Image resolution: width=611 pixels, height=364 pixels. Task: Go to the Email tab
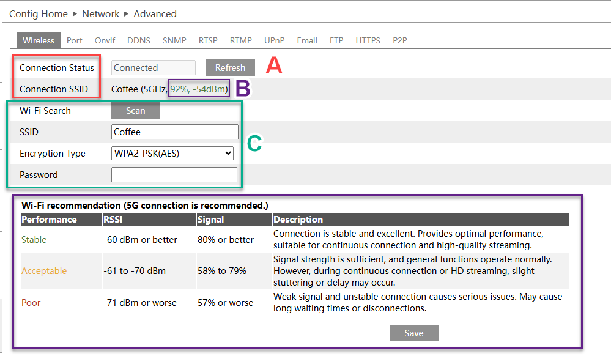[307, 40]
